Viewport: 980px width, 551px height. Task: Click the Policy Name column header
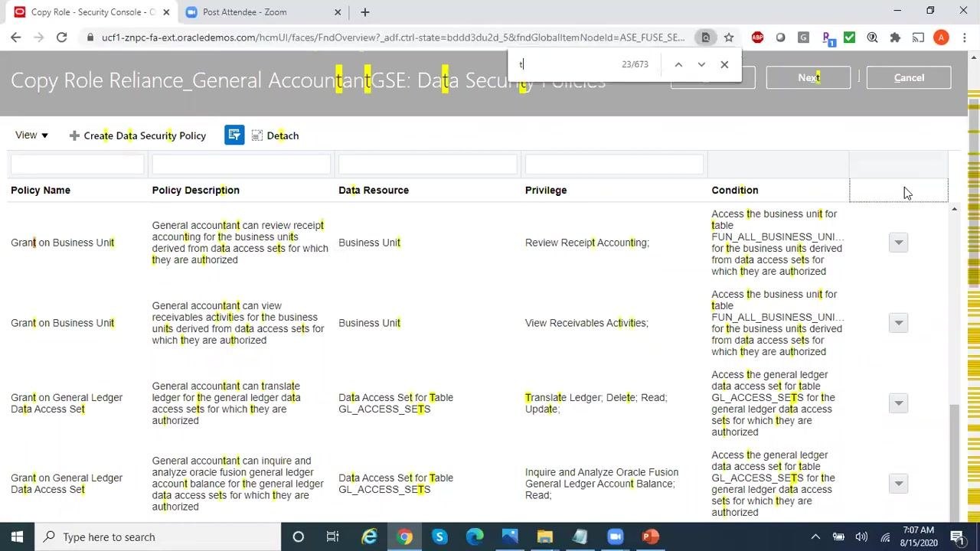41,190
